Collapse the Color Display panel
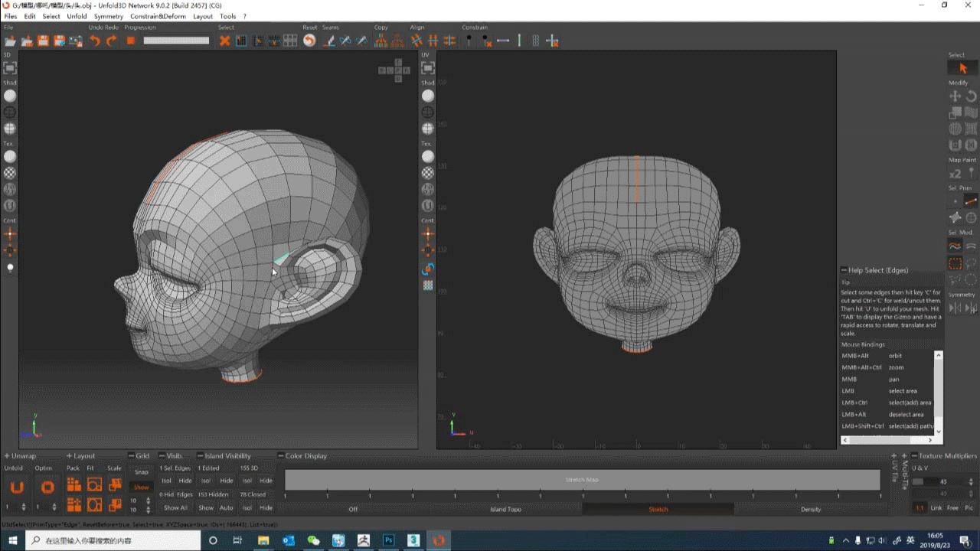The height and width of the screenshot is (551, 980). click(x=281, y=456)
